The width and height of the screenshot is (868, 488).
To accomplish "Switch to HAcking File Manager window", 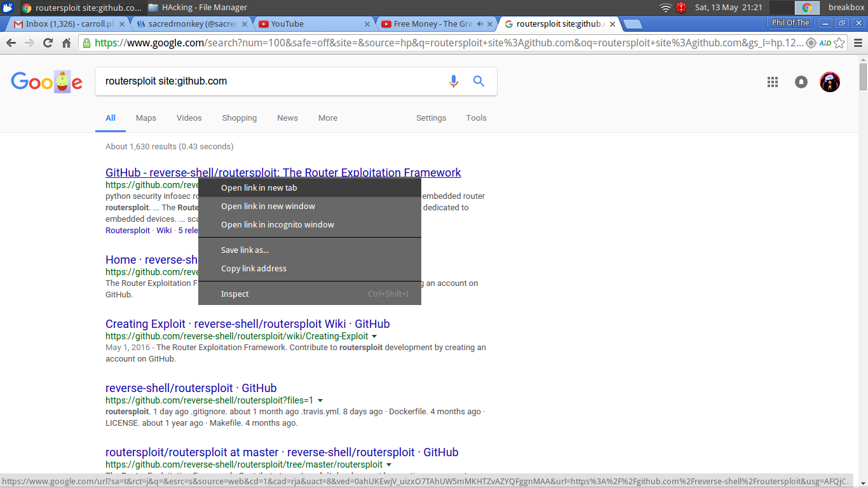I will [x=198, y=8].
